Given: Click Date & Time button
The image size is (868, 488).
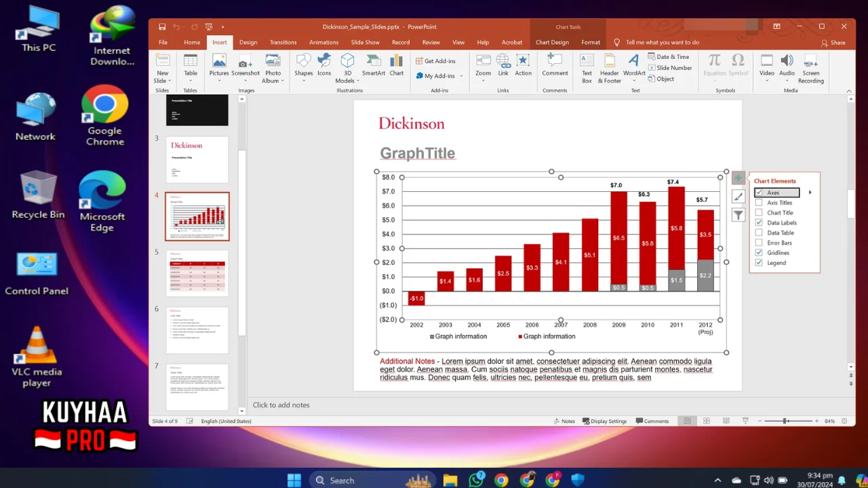Looking at the screenshot, I should tap(668, 57).
